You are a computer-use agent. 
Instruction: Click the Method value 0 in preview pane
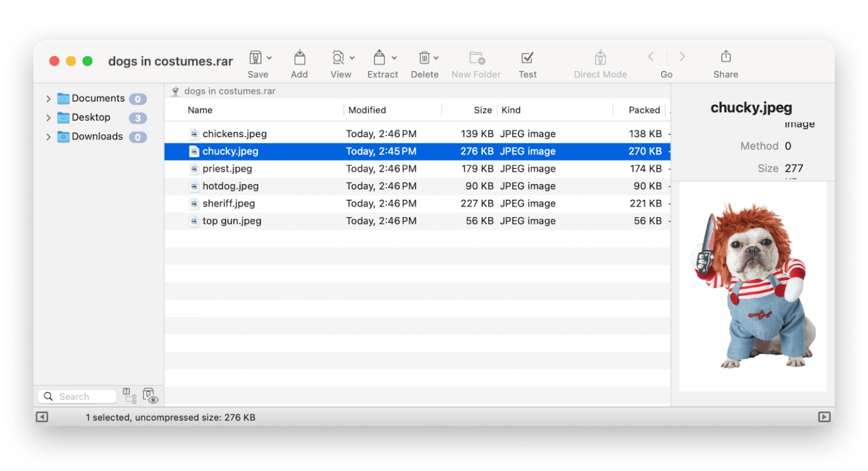coord(788,146)
